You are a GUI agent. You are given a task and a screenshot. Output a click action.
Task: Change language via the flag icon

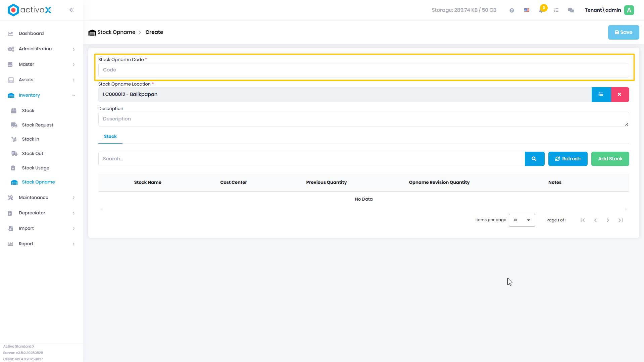(527, 10)
